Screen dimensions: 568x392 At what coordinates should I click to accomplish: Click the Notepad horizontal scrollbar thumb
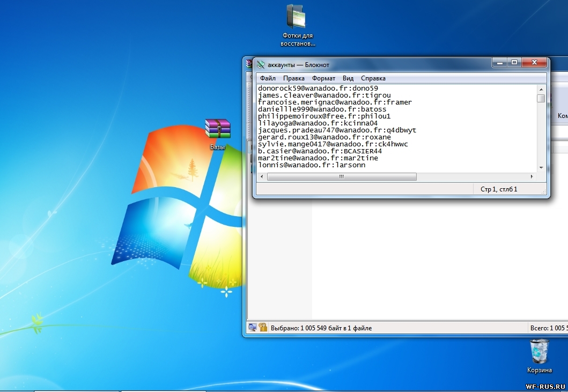pyautogui.click(x=342, y=177)
